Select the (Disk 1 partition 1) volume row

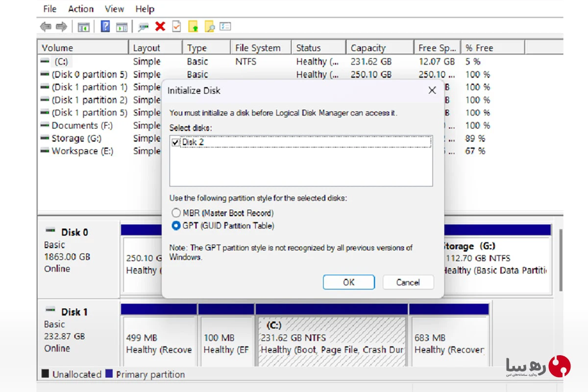(x=90, y=87)
